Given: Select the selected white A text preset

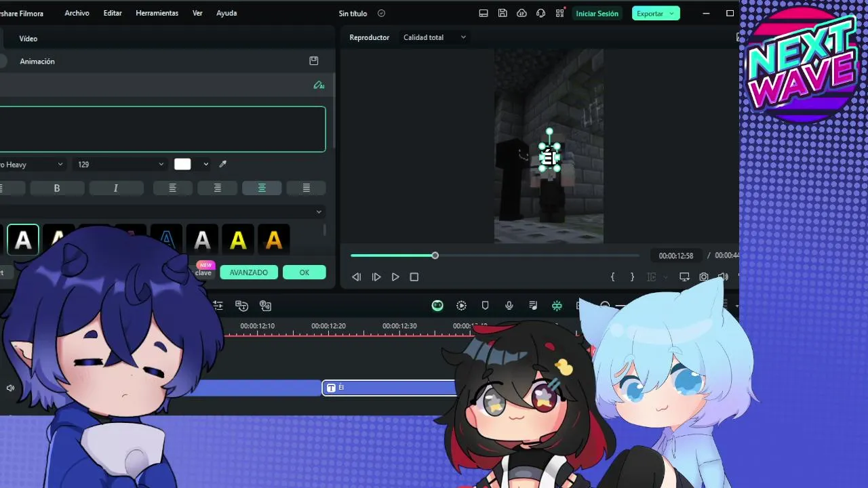Looking at the screenshot, I should (23, 240).
